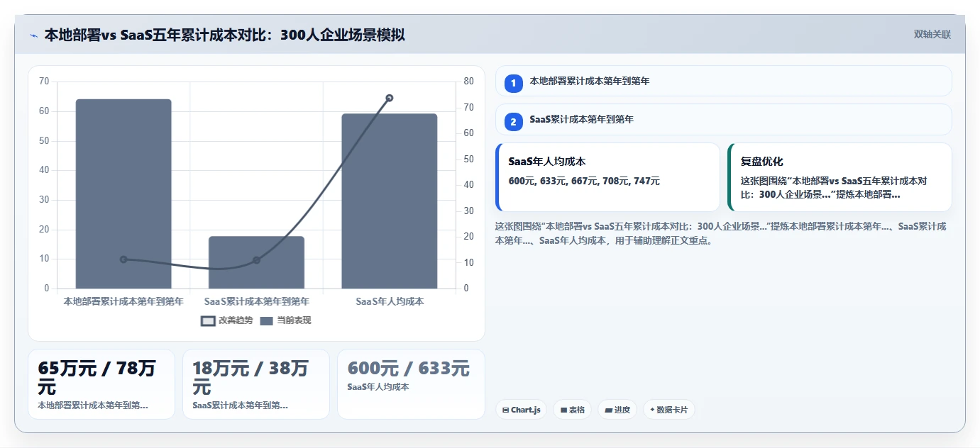Click the 双轴关联 label in header

[932, 35]
